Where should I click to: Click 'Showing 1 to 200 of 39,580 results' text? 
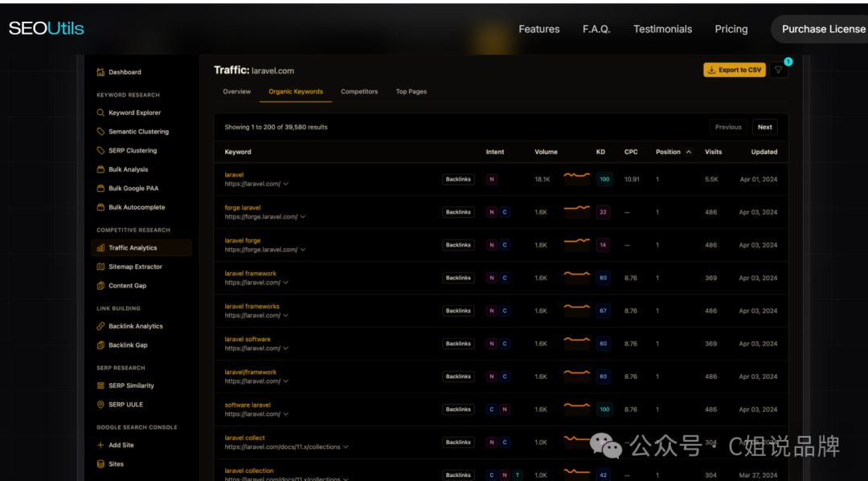click(x=276, y=127)
